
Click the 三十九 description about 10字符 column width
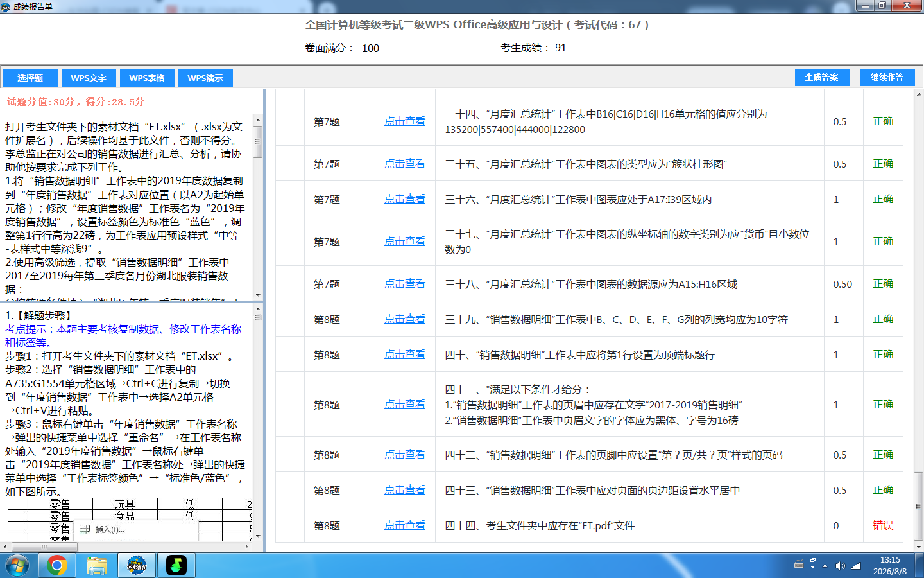616,320
